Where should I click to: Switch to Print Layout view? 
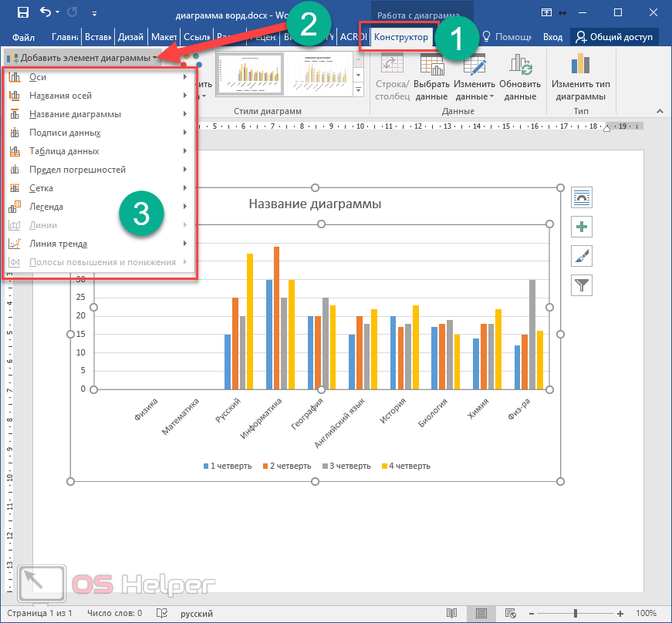[x=481, y=613]
